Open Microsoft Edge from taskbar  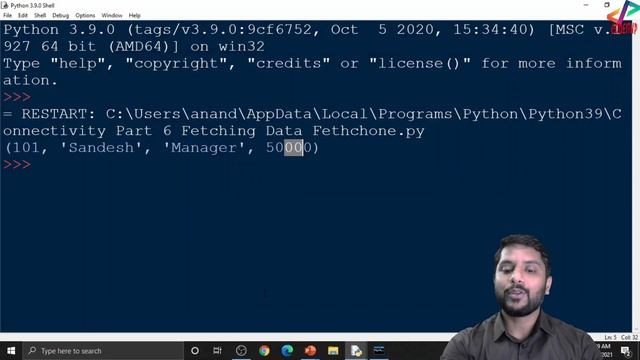coord(287,351)
